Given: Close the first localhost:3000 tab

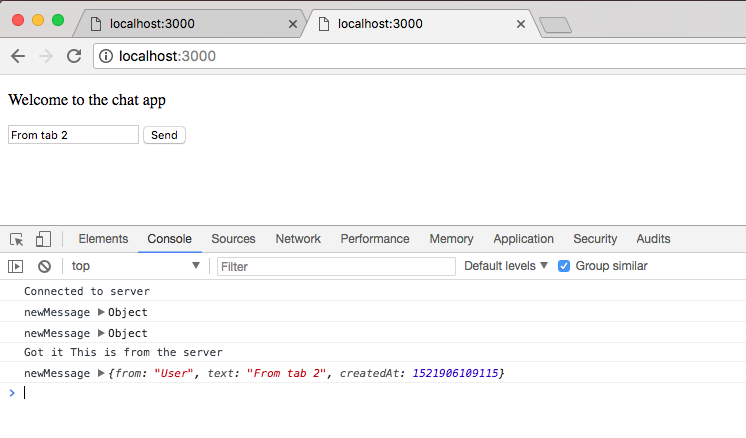Looking at the screenshot, I should coord(293,24).
